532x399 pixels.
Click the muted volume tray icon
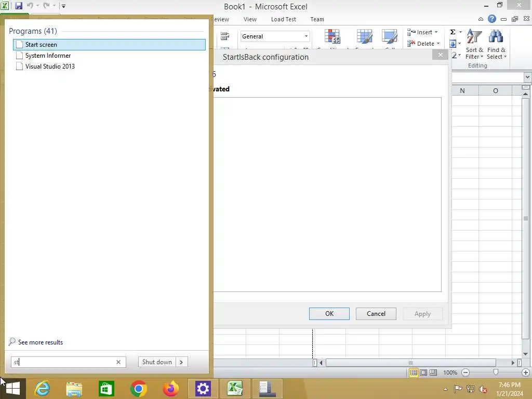483,389
